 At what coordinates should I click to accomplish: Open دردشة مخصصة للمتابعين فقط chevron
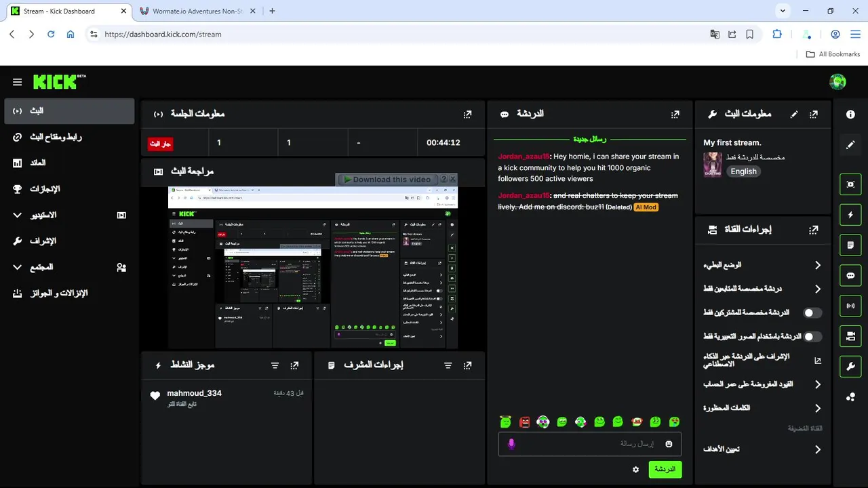click(818, 289)
